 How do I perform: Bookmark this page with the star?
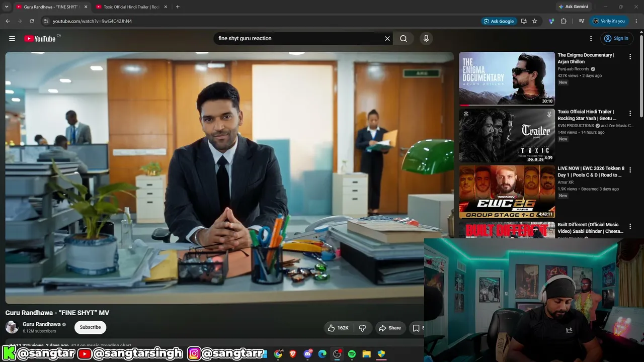click(535, 21)
